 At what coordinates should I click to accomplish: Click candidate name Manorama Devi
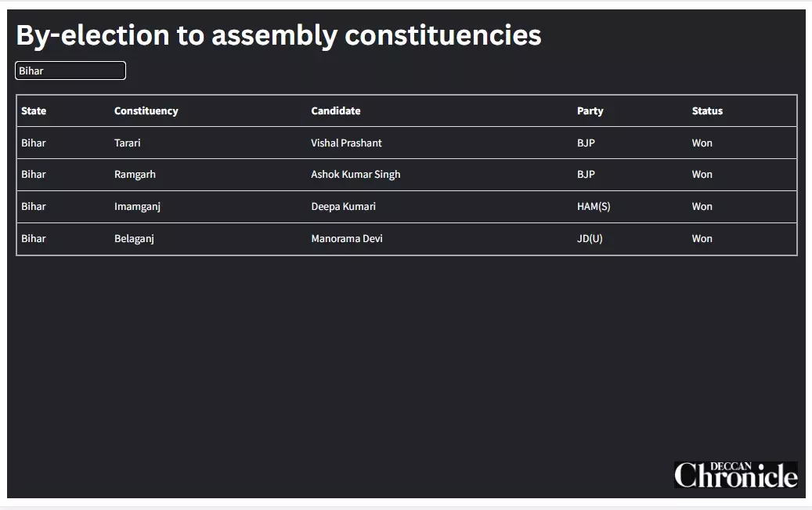[x=347, y=239]
